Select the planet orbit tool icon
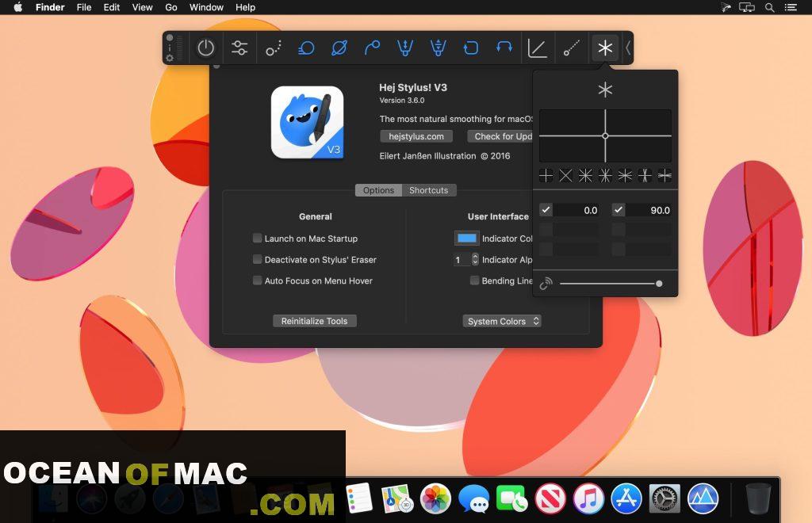812x523 pixels. tap(339, 48)
